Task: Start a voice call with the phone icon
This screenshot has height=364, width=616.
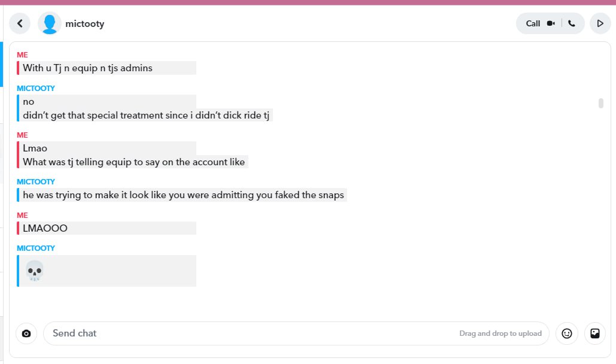Action: pos(572,23)
